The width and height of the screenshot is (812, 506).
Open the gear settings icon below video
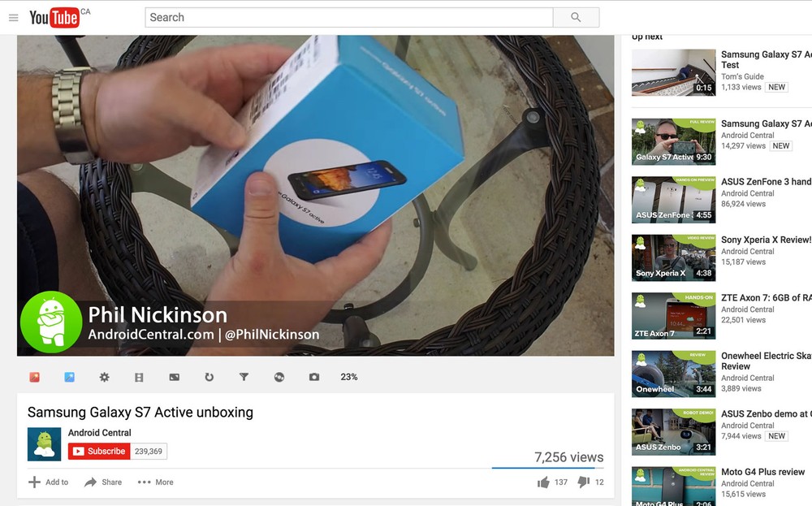(104, 377)
